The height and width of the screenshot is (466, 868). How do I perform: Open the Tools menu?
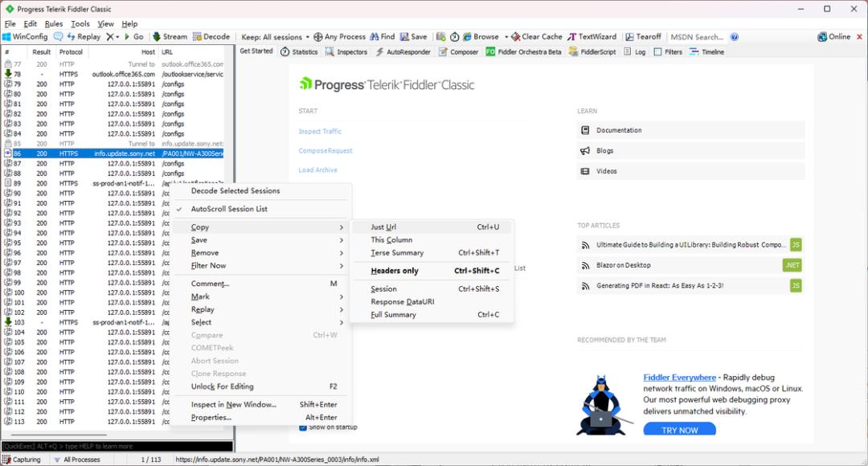tap(80, 24)
